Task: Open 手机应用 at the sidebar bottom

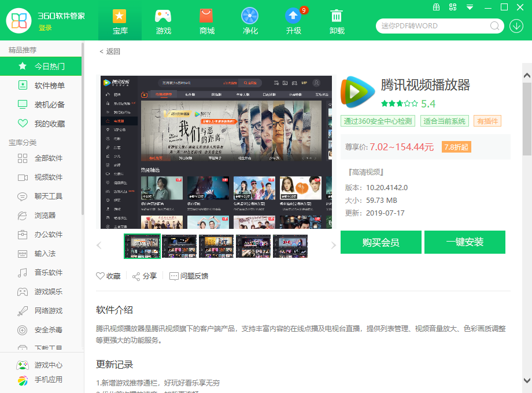Action: [x=40, y=380]
